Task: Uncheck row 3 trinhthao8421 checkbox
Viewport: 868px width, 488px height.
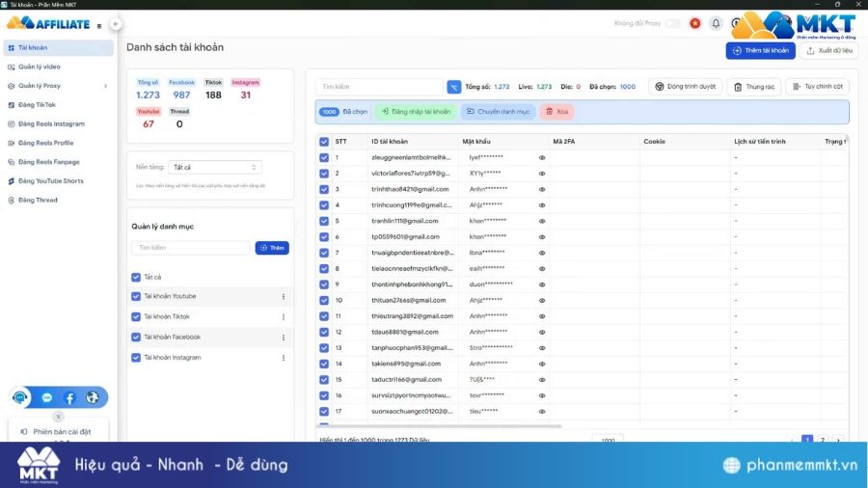Action: click(x=324, y=189)
